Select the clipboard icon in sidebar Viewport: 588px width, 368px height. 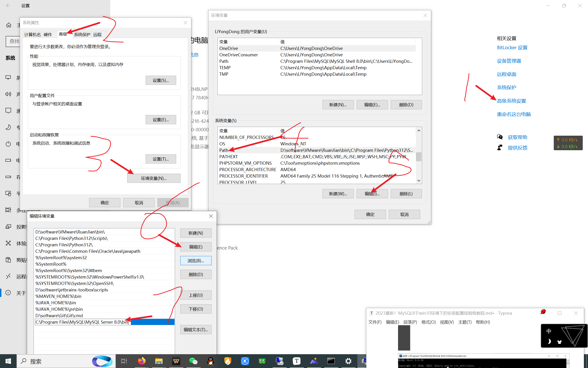click(8, 260)
